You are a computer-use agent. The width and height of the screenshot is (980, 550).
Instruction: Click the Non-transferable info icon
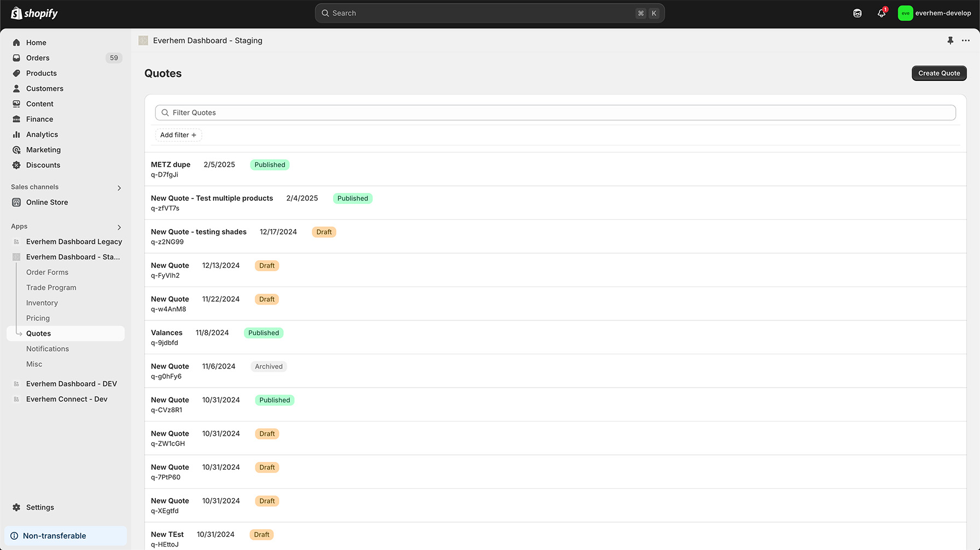(14, 536)
